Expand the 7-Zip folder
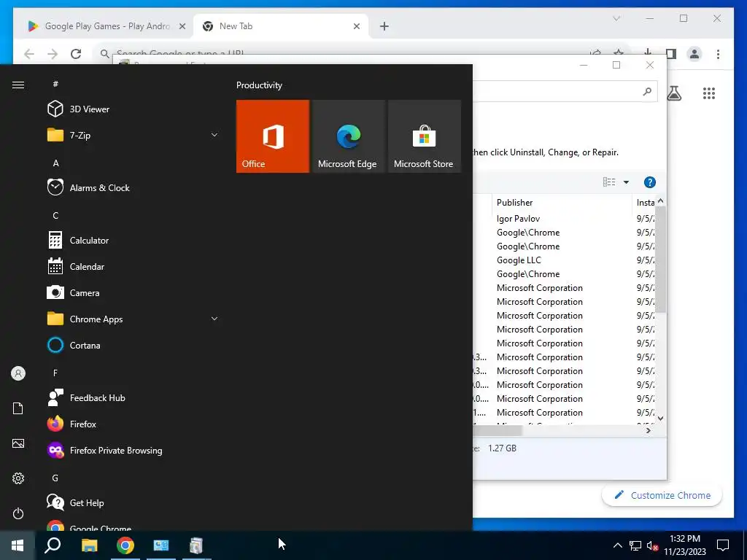The width and height of the screenshot is (747, 560). pyautogui.click(x=133, y=135)
